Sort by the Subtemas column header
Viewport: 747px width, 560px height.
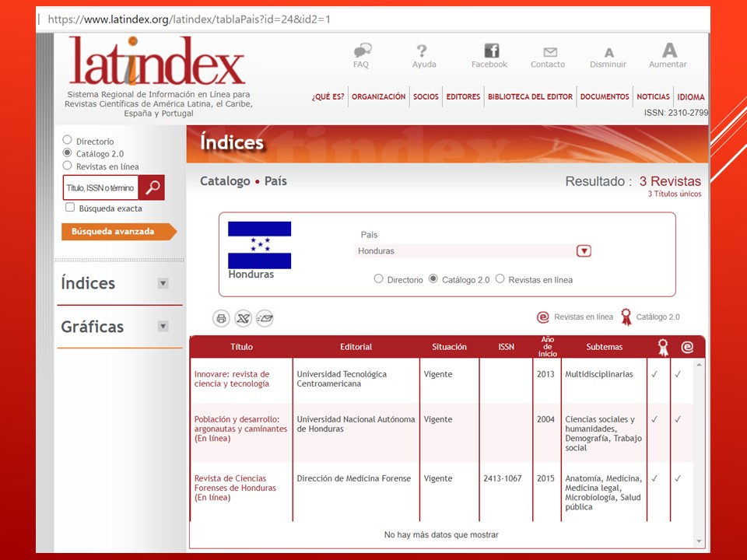coord(604,347)
